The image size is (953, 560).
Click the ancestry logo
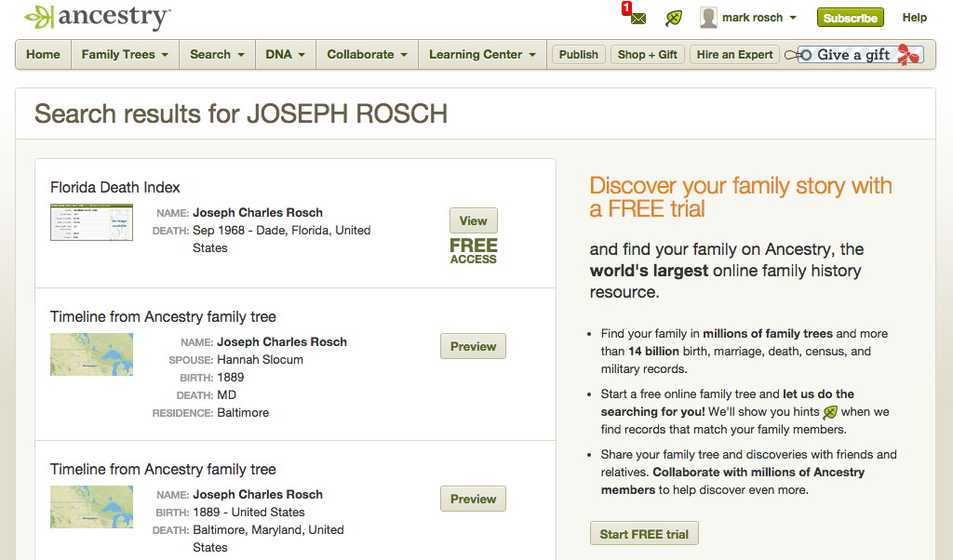click(x=97, y=18)
